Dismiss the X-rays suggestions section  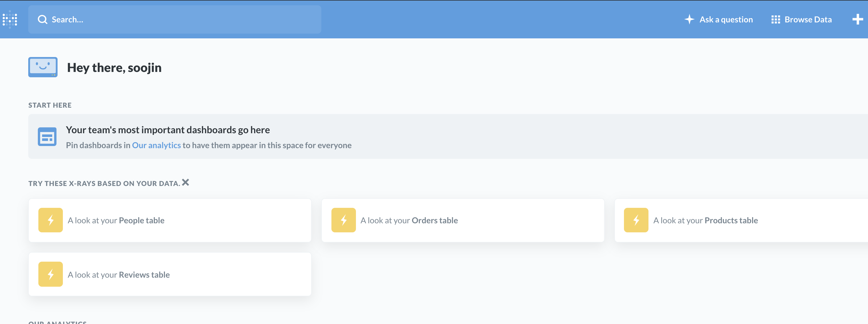pyautogui.click(x=185, y=183)
